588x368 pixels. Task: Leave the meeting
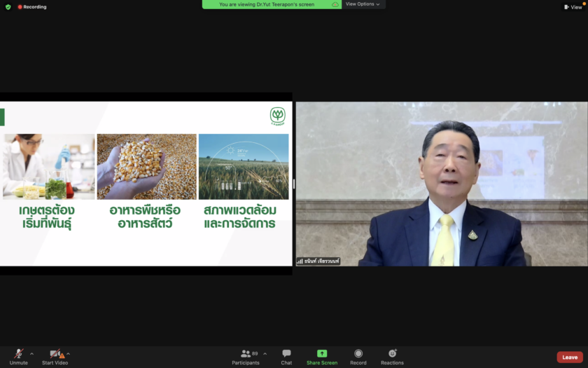click(570, 357)
